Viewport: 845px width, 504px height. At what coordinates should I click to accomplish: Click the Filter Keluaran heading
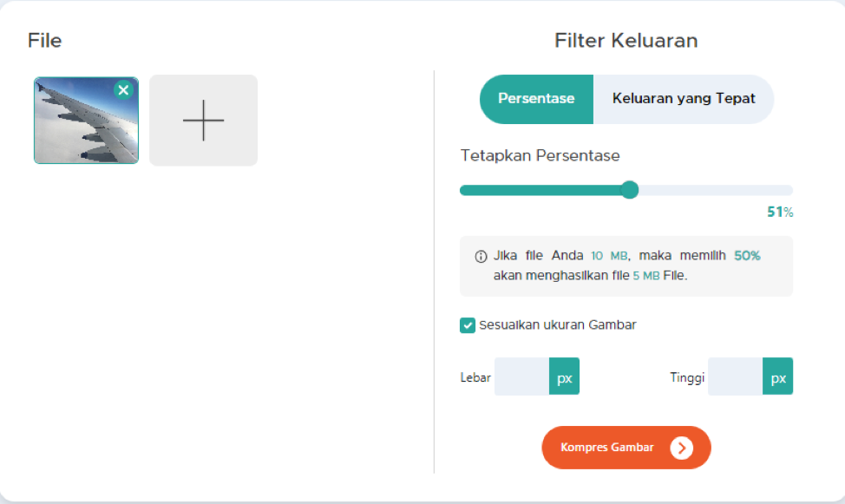coord(626,41)
